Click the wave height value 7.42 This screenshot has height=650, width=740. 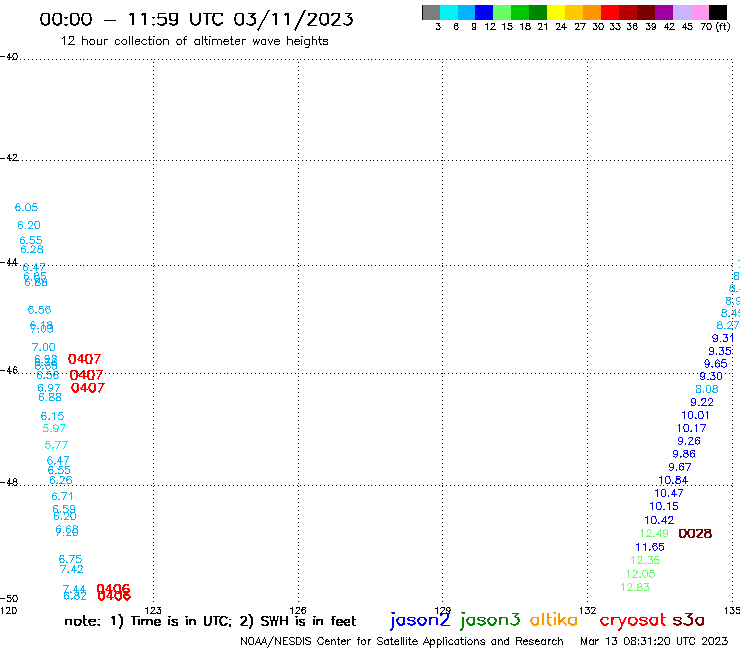72,569
